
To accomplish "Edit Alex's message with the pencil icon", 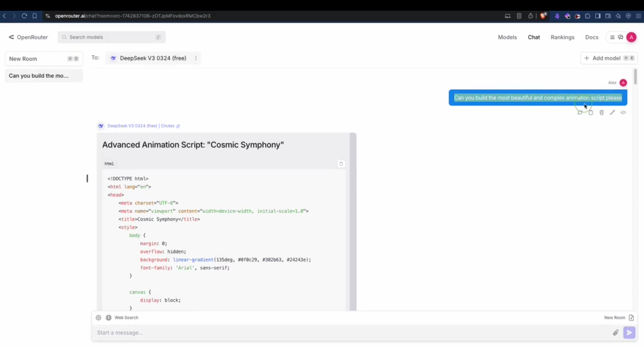I will coord(612,113).
